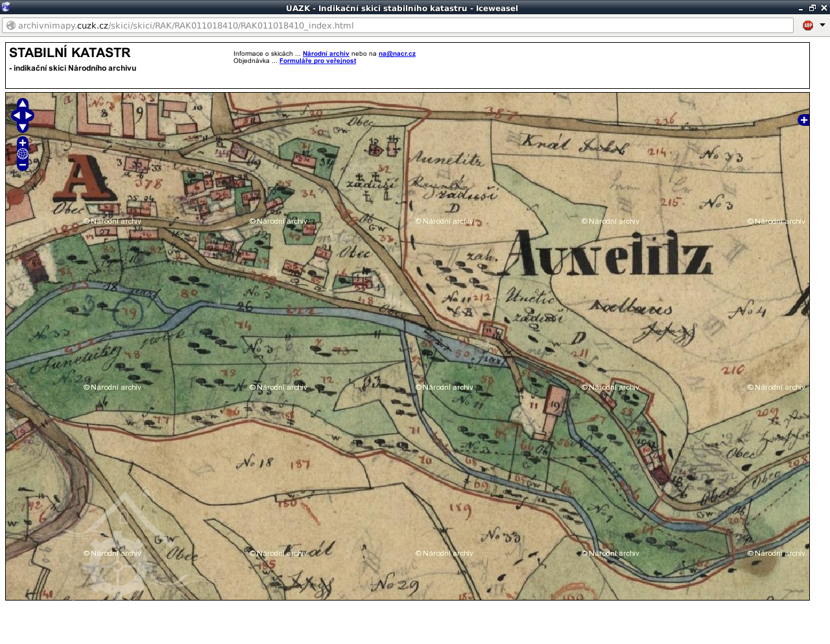
Task: Minimize the Iceweasel browser window
Action: [x=801, y=8]
